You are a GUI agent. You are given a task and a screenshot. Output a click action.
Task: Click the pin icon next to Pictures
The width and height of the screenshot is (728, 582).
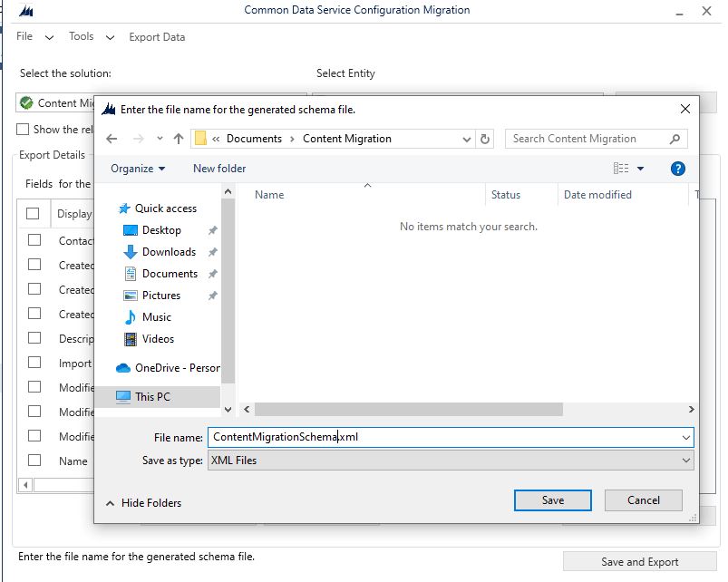[x=213, y=296]
